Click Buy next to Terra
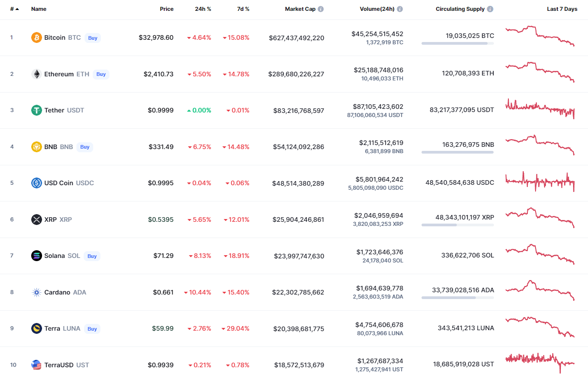Viewport: 588px width, 379px height. click(92, 329)
